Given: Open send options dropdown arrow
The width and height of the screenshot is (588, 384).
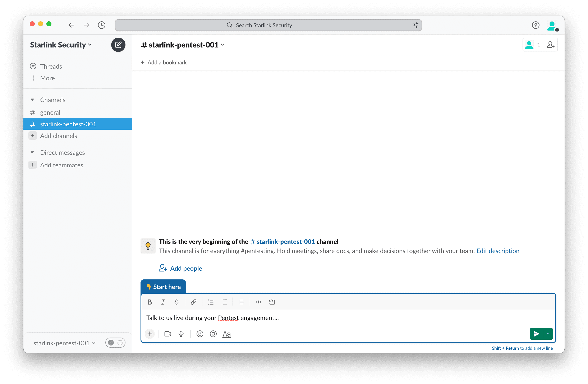Looking at the screenshot, I should pos(548,334).
